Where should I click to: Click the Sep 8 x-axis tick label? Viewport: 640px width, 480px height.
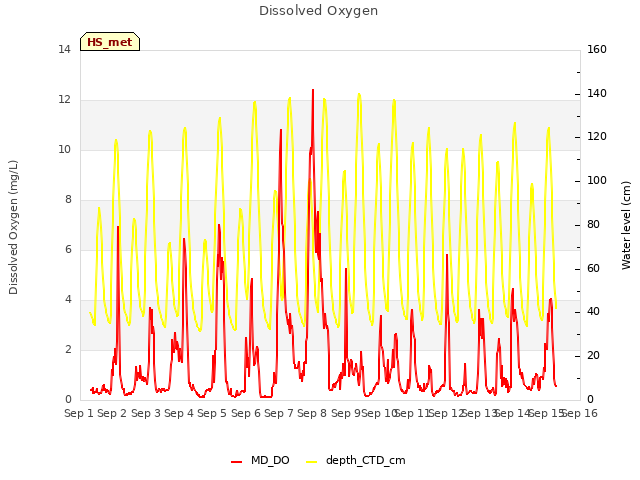[312, 413]
